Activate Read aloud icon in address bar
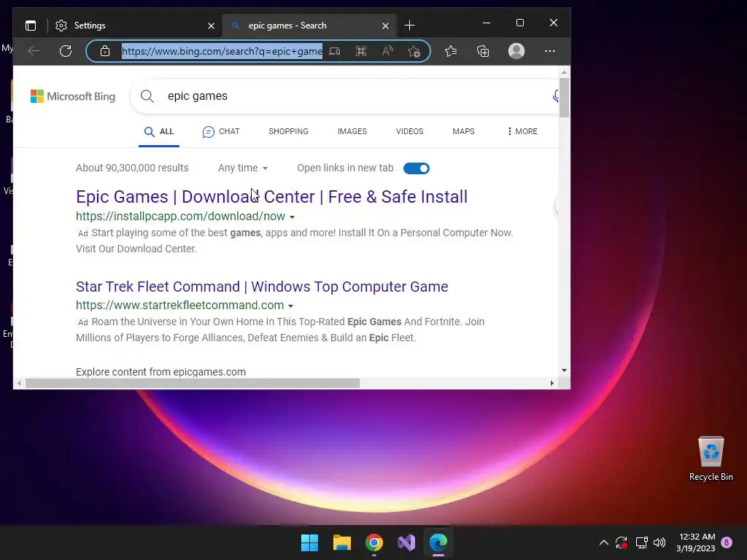Screen dimensions: 747x560 click(x=387, y=51)
